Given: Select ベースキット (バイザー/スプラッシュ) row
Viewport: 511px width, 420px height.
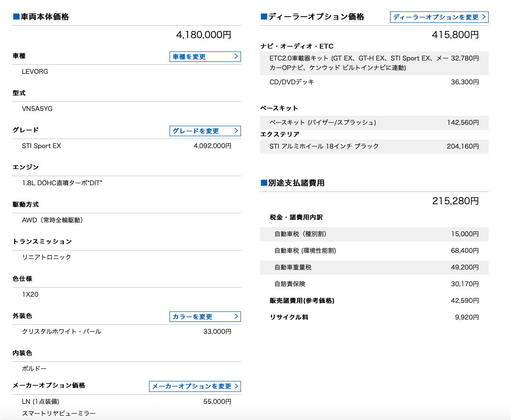Looking at the screenshot, I should 374,123.
